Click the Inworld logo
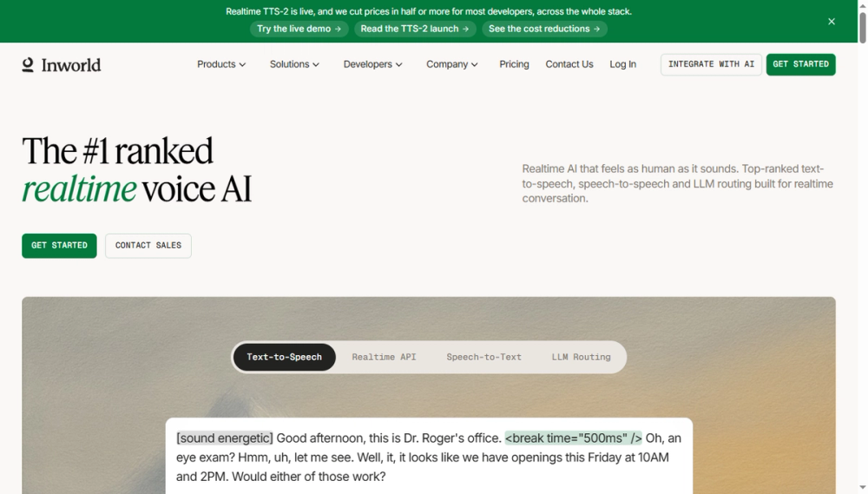This screenshot has height=494, width=868. point(62,65)
